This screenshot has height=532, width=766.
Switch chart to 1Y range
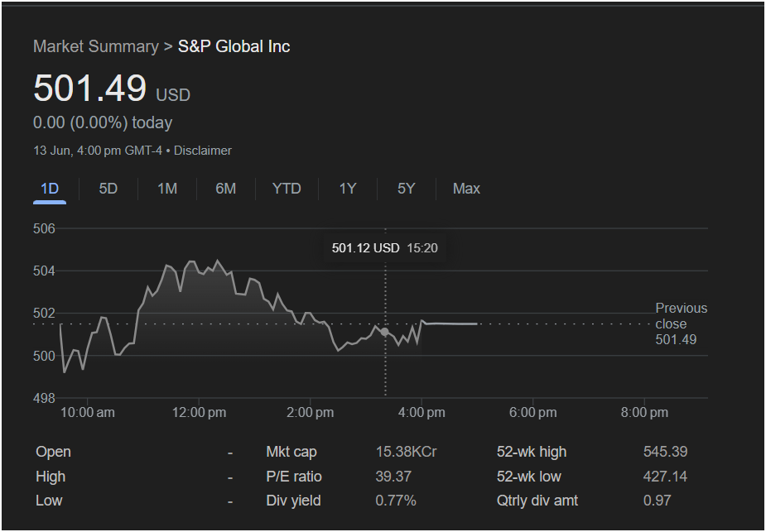click(348, 189)
